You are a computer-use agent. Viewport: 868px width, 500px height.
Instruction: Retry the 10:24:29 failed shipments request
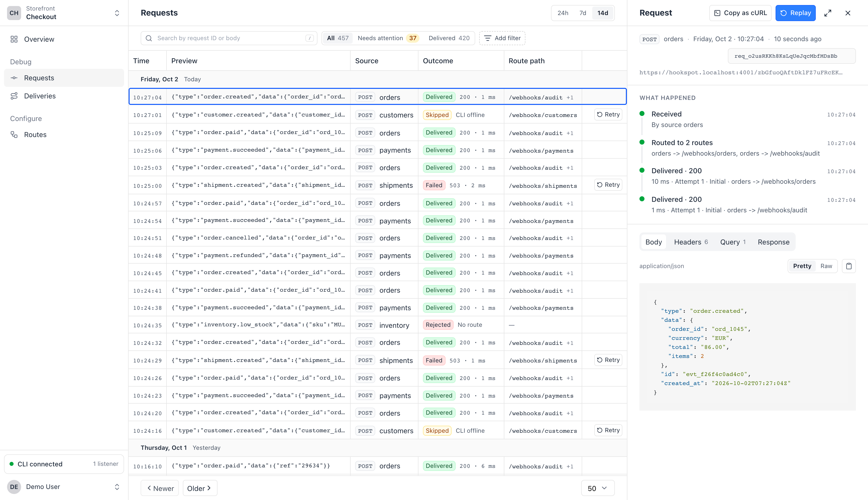coord(608,360)
